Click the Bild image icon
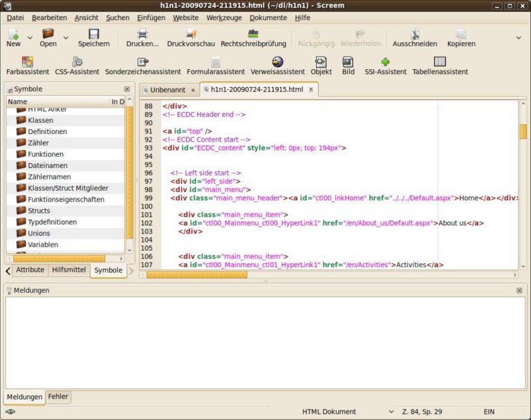Viewport: 531px width, 420px height. [x=348, y=62]
